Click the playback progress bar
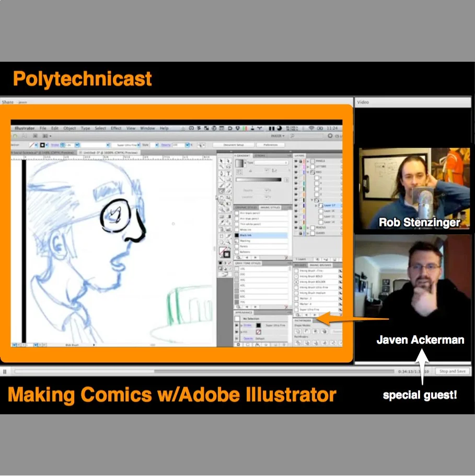The image size is (475, 476). click(x=204, y=371)
